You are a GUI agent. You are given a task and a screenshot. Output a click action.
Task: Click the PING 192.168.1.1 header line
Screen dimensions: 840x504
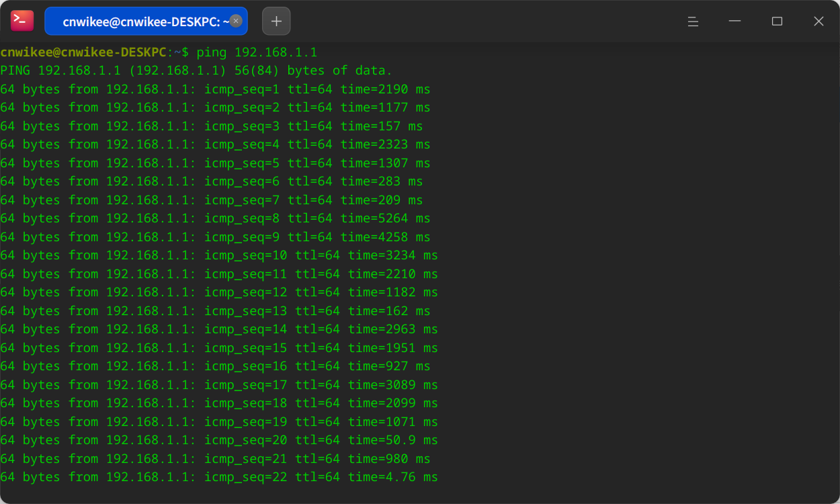(196, 71)
